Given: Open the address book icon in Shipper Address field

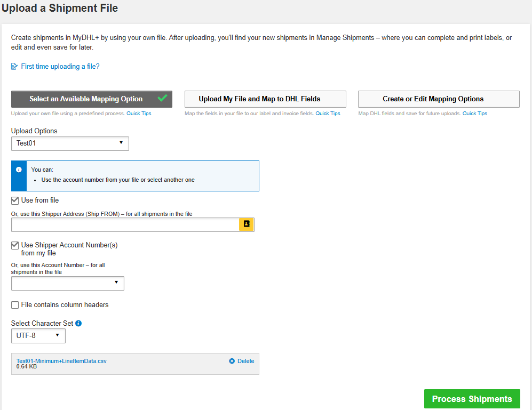Looking at the screenshot, I should pos(246,224).
